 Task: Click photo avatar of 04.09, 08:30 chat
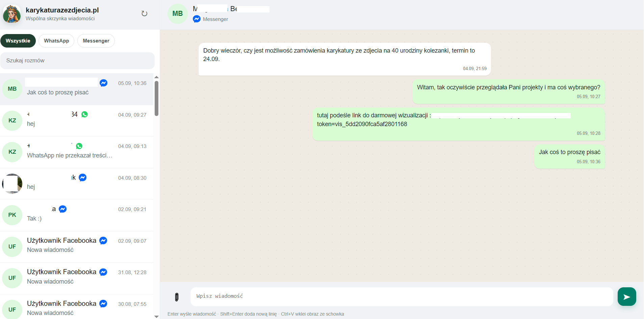pyautogui.click(x=12, y=184)
